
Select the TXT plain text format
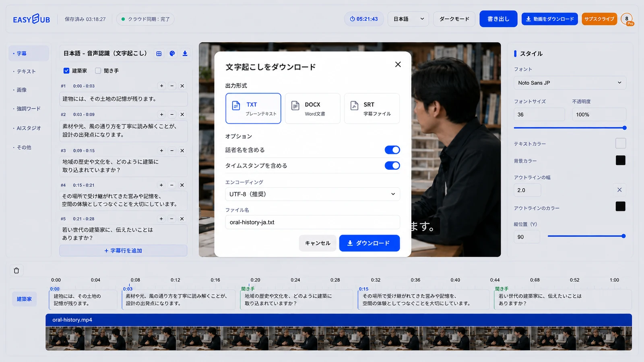pos(253,109)
